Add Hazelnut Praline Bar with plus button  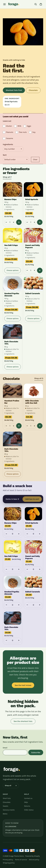tap(19, 426)
